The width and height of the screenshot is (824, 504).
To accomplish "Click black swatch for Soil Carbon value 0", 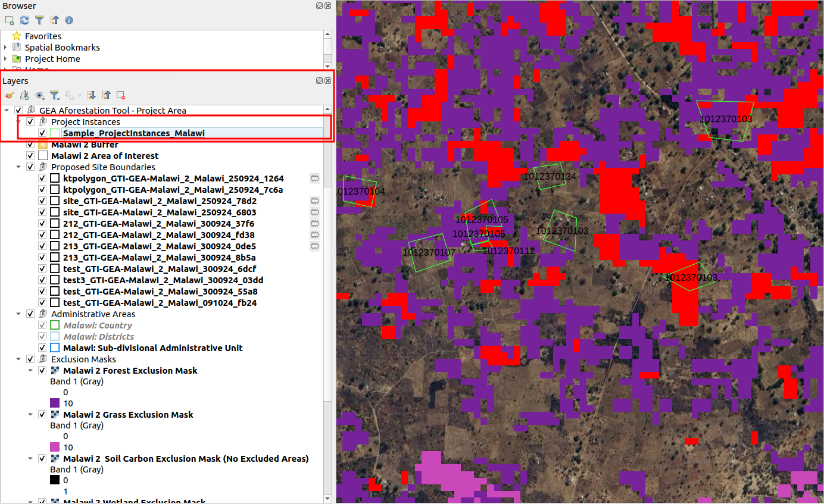I will point(55,480).
